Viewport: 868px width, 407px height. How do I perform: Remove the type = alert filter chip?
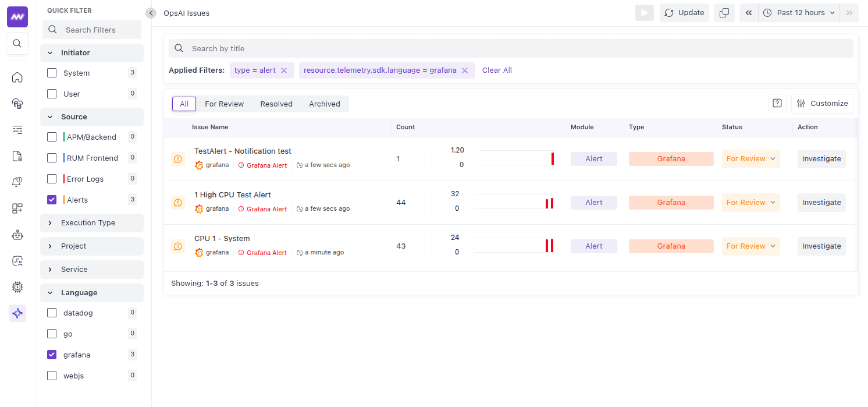point(284,70)
